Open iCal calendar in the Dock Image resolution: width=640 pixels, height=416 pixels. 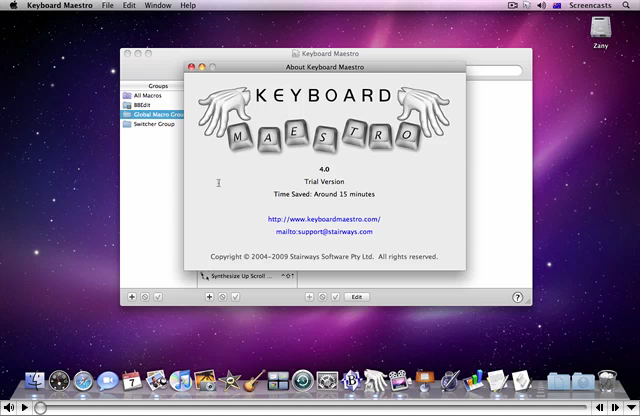132,381
